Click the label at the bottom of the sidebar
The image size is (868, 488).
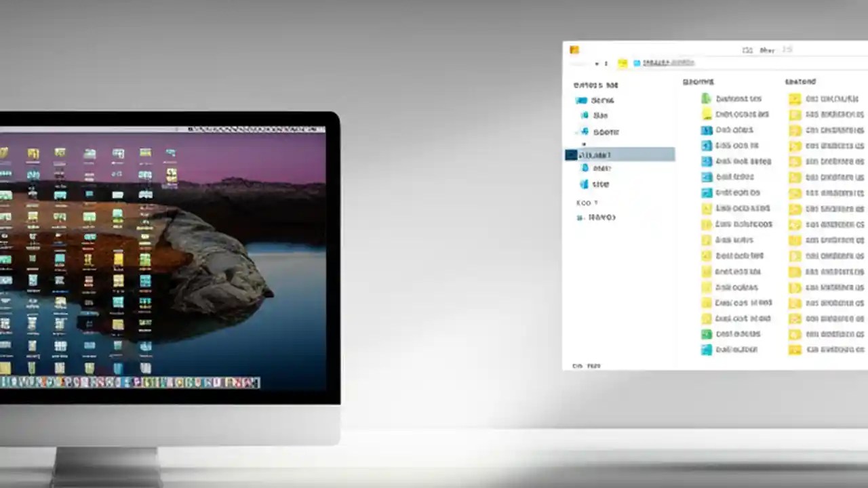586,365
